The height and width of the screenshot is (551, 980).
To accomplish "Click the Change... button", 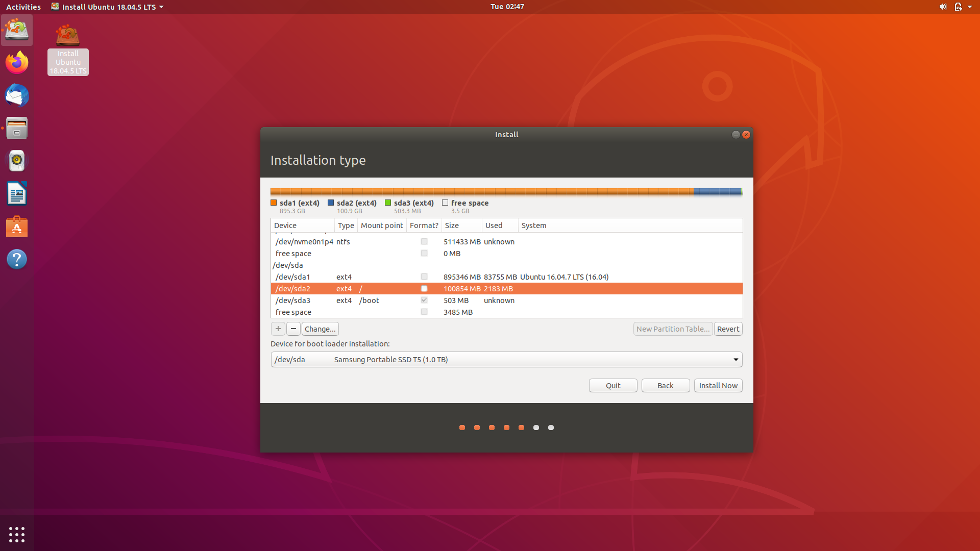I will coord(320,329).
